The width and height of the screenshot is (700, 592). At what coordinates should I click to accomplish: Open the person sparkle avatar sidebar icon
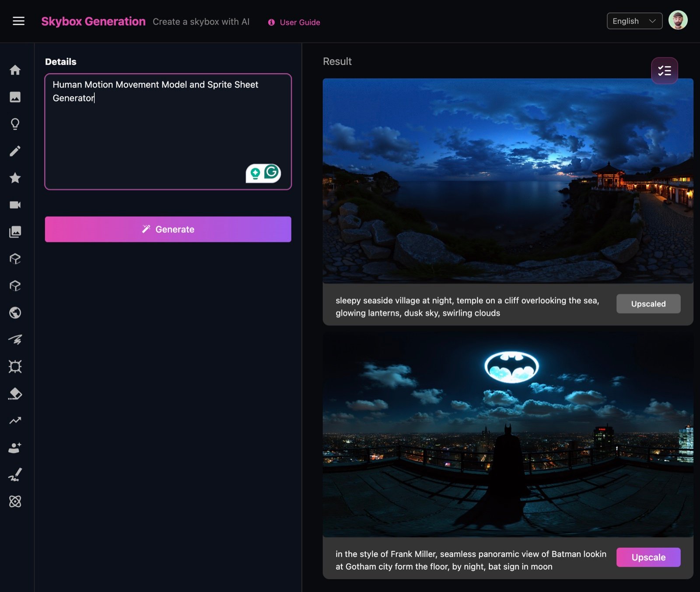[x=15, y=448]
